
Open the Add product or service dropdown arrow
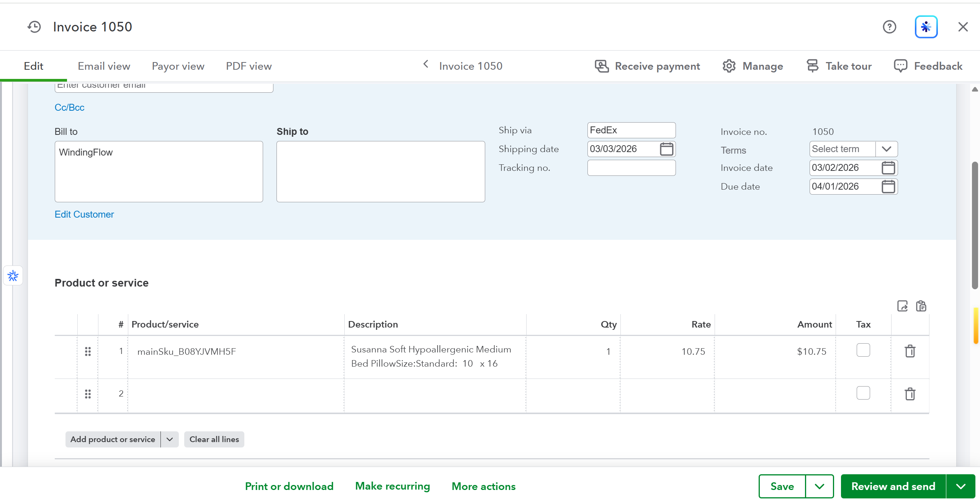coord(170,439)
